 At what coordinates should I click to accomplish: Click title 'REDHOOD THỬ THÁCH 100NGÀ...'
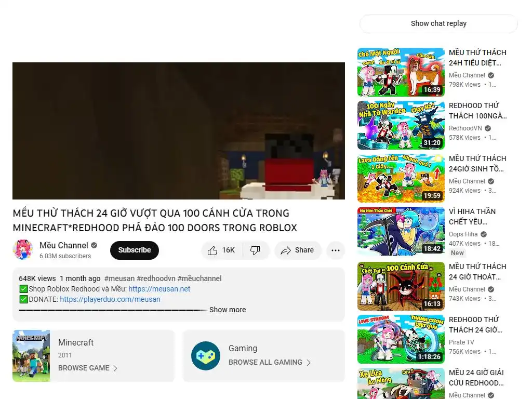(x=478, y=111)
